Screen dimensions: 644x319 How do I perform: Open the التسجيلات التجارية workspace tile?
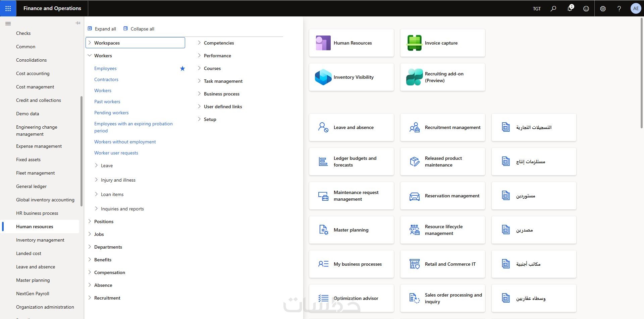534,127
